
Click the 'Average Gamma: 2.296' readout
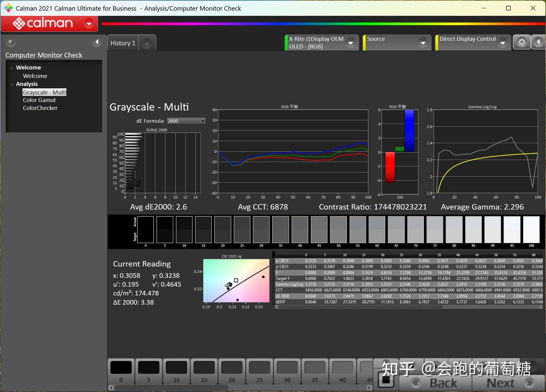482,207
